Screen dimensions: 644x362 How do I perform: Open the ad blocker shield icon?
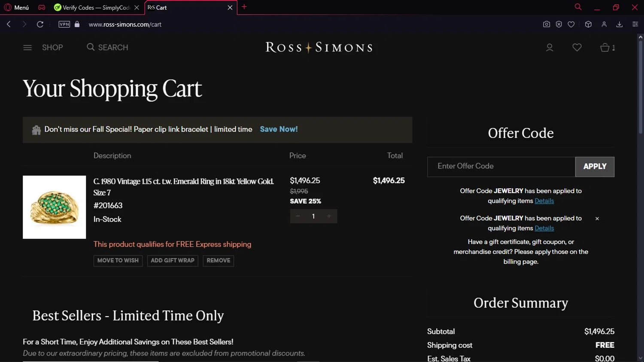point(559,24)
